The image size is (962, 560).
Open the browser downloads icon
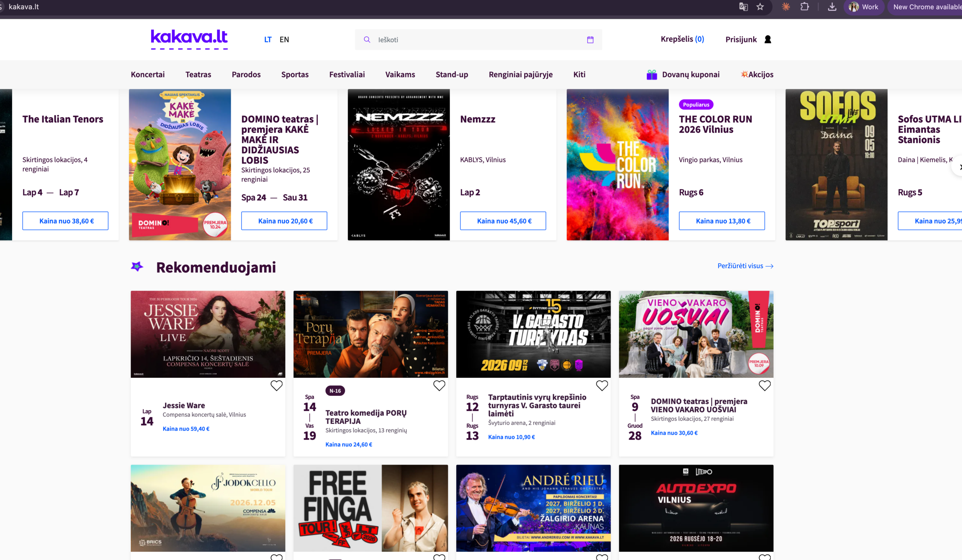point(832,7)
